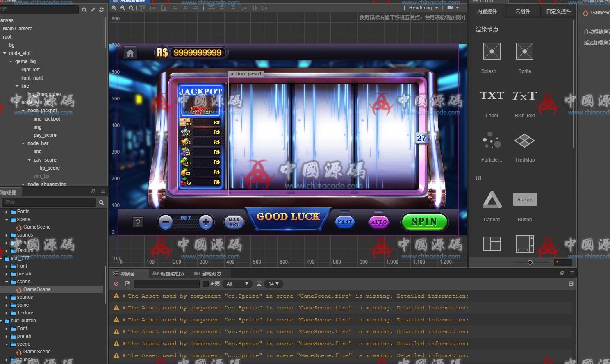Image resolution: width=610 pixels, height=364 pixels.
Task: Select GameScene under slot_777 scene folder
Action: [37, 289]
